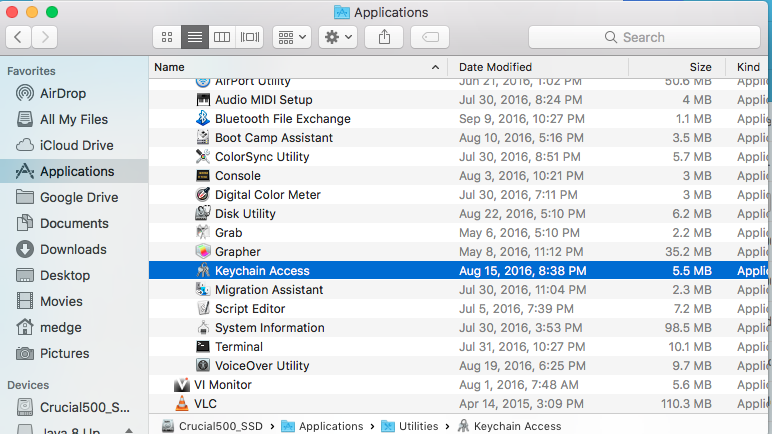Select the Script Editor icon

[203, 308]
